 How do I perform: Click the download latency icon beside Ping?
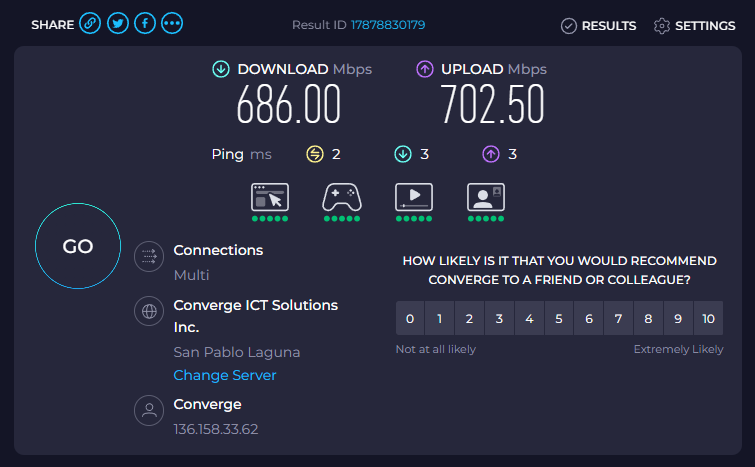pos(403,155)
